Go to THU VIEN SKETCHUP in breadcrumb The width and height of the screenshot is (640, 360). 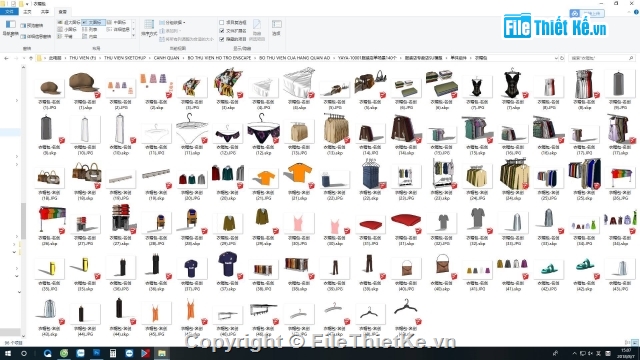click(x=124, y=58)
